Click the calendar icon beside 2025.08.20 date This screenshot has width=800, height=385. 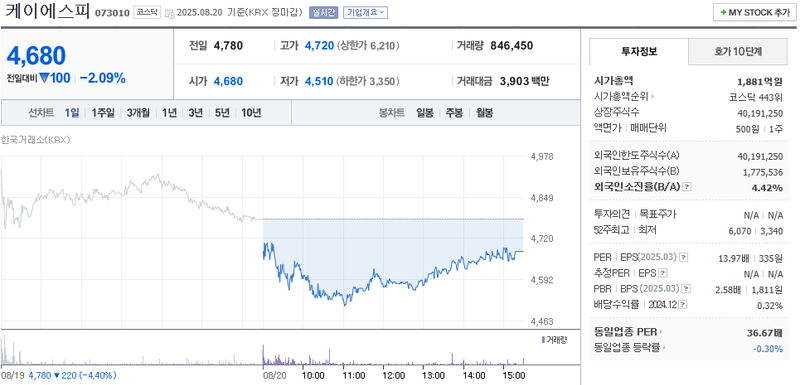point(170,13)
